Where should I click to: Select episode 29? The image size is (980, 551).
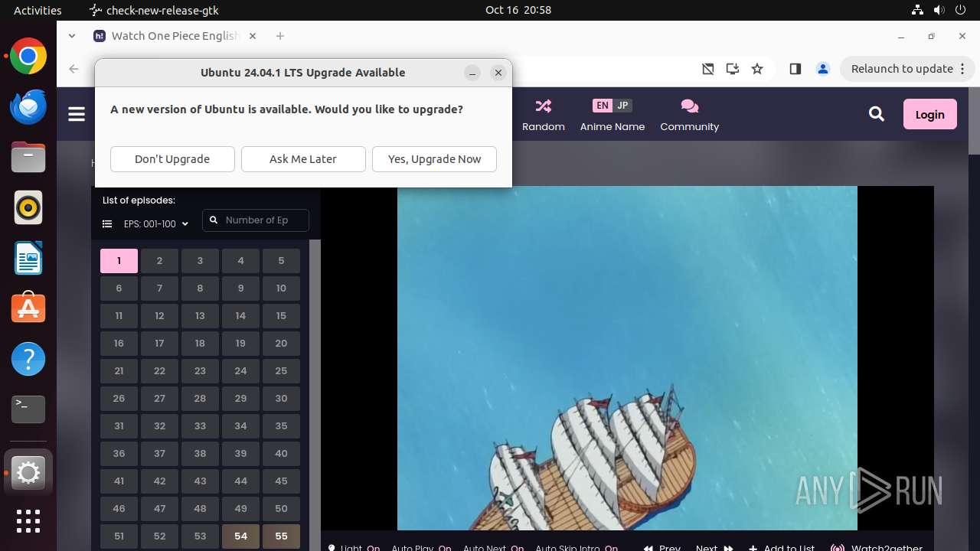point(240,399)
